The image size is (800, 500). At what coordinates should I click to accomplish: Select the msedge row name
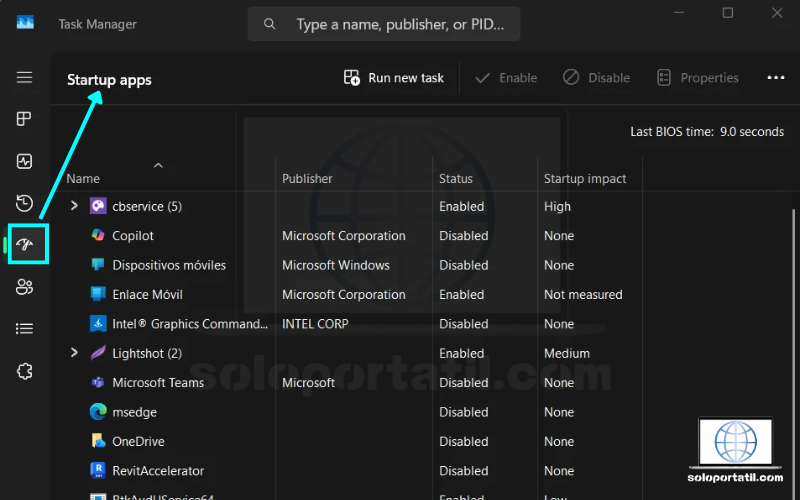tap(134, 412)
